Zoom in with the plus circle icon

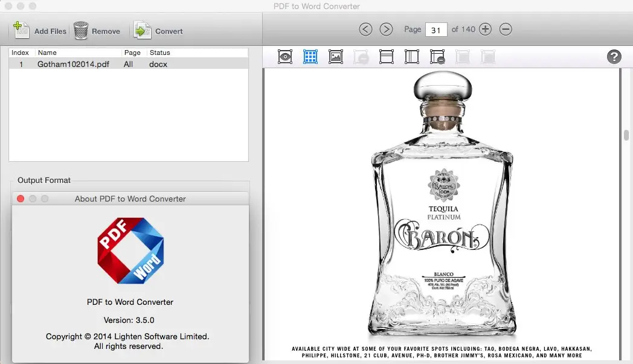point(485,29)
